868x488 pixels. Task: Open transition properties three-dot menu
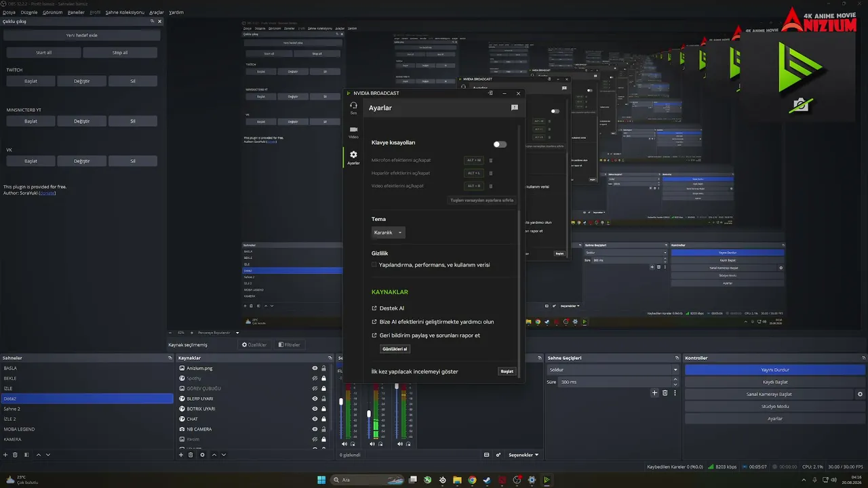(x=675, y=393)
